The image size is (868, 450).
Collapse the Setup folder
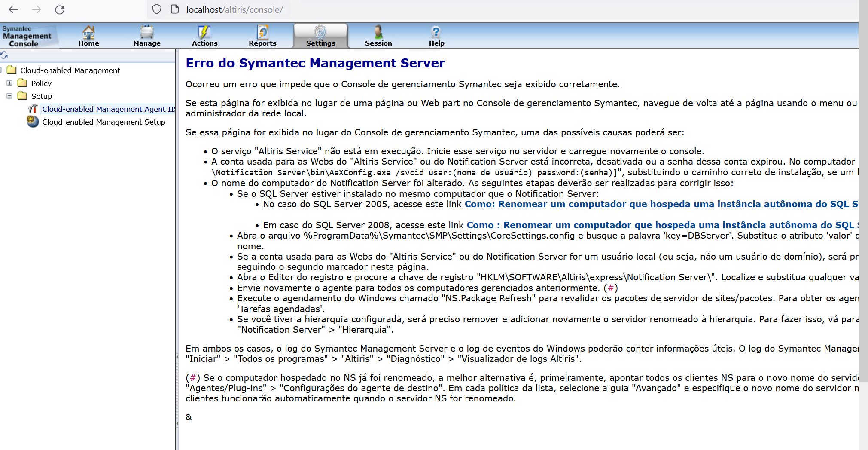(x=9, y=96)
